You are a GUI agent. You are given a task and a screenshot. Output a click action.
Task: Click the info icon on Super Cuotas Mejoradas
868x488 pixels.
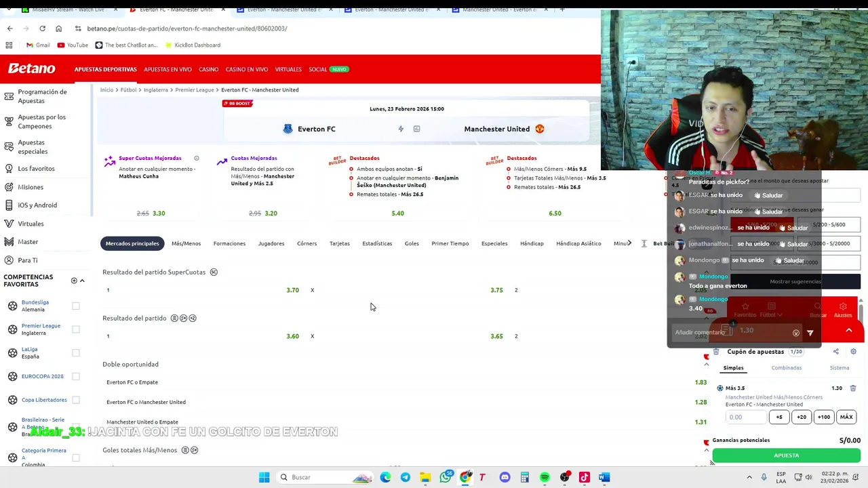pos(197,158)
